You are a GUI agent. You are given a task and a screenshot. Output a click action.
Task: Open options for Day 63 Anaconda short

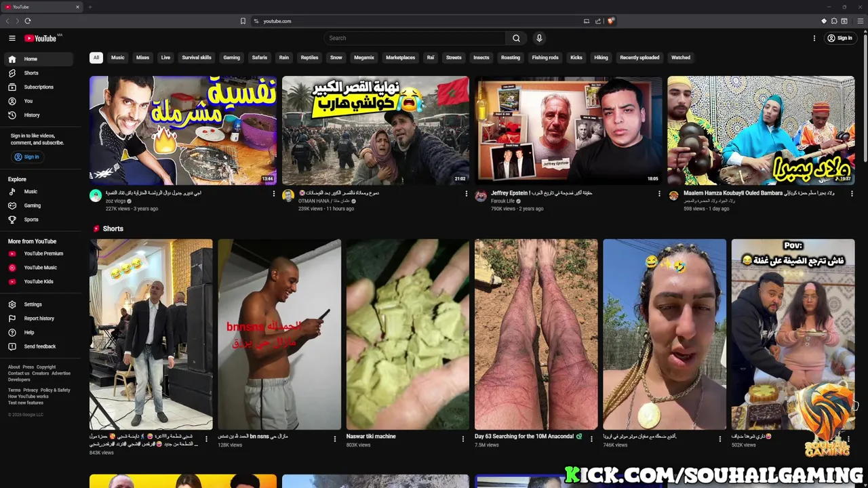[x=591, y=439]
